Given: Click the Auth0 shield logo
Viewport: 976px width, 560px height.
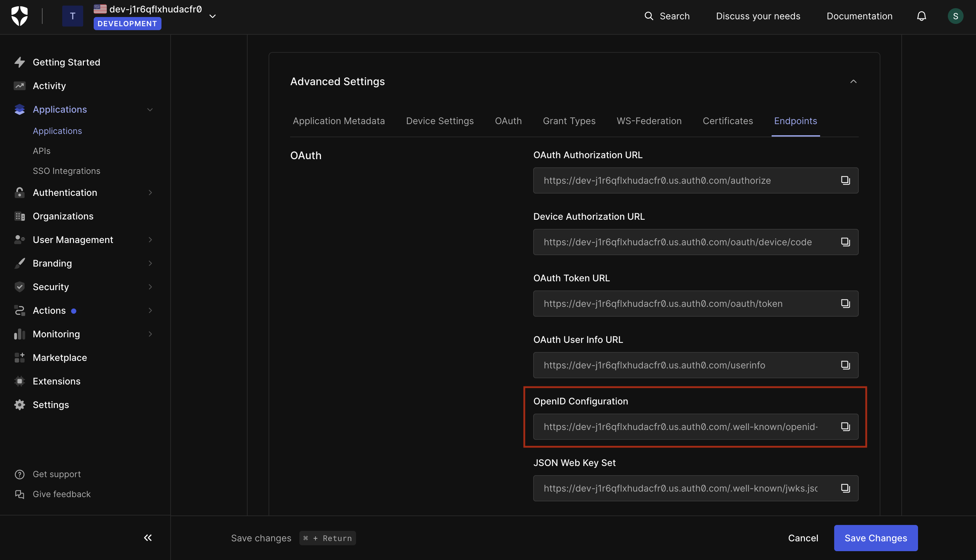Looking at the screenshot, I should click(20, 16).
